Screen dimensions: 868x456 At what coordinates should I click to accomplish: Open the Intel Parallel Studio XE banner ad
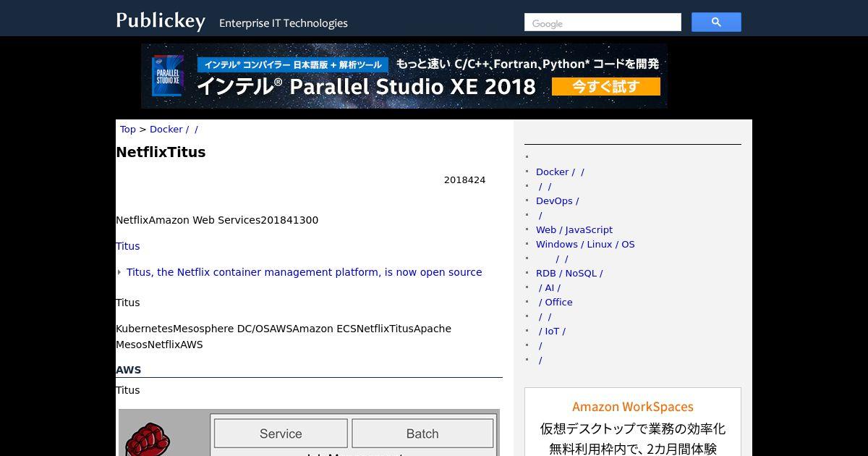tap(404, 76)
